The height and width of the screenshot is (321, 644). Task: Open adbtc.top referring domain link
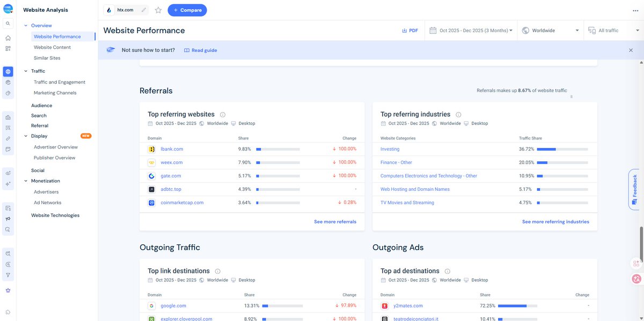click(x=171, y=189)
